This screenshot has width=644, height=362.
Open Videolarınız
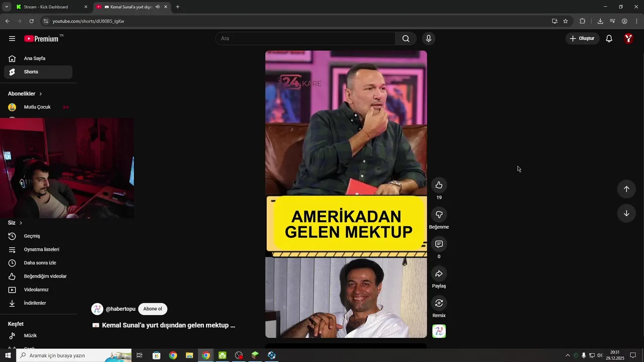(x=38, y=290)
